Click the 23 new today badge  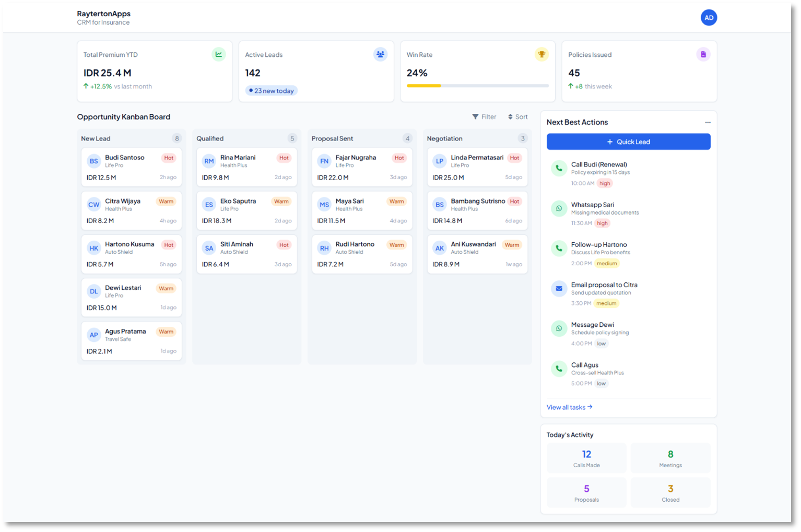pos(272,91)
